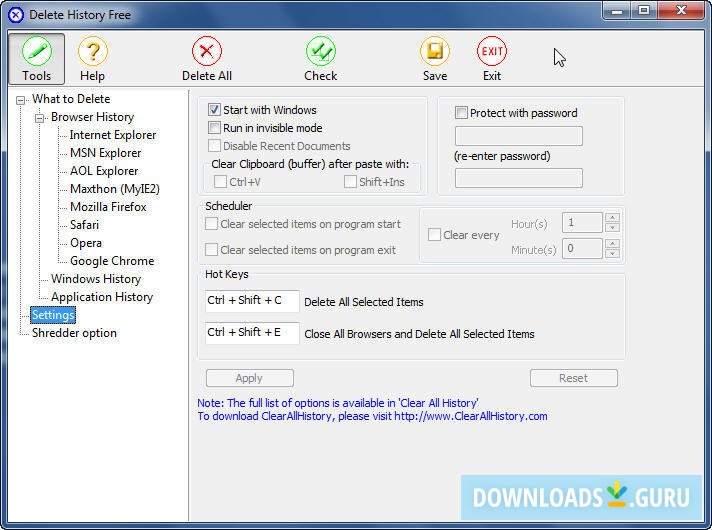The width and height of the screenshot is (712, 530).
Task: Select MSN Explorer in the tree
Action: 105,153
